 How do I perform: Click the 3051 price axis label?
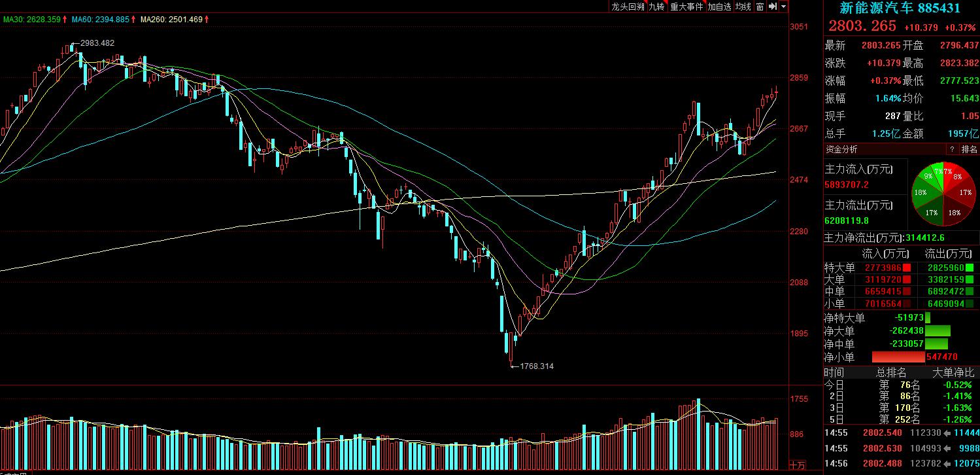click(x=800, y=27)
